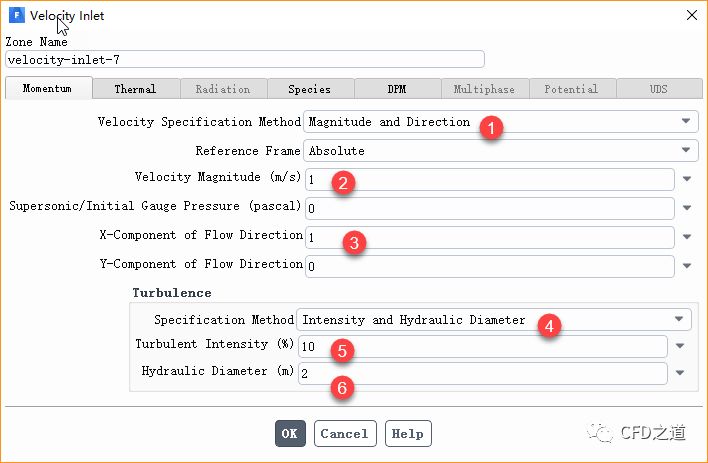This screenshot has height=463, width=708.
Task: Expand the Reference Frame dropdown
Action: coord(500,151)
